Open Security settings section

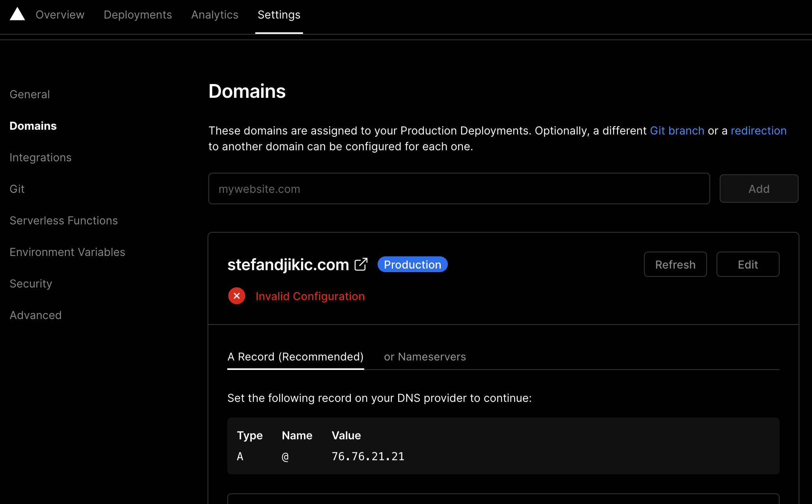31,284
